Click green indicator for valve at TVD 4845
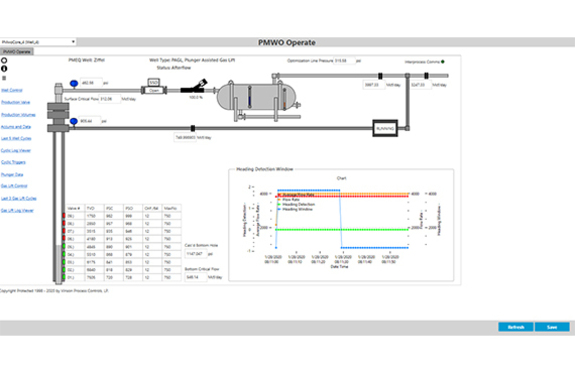 pyautogui.click(x=64, y=246)
